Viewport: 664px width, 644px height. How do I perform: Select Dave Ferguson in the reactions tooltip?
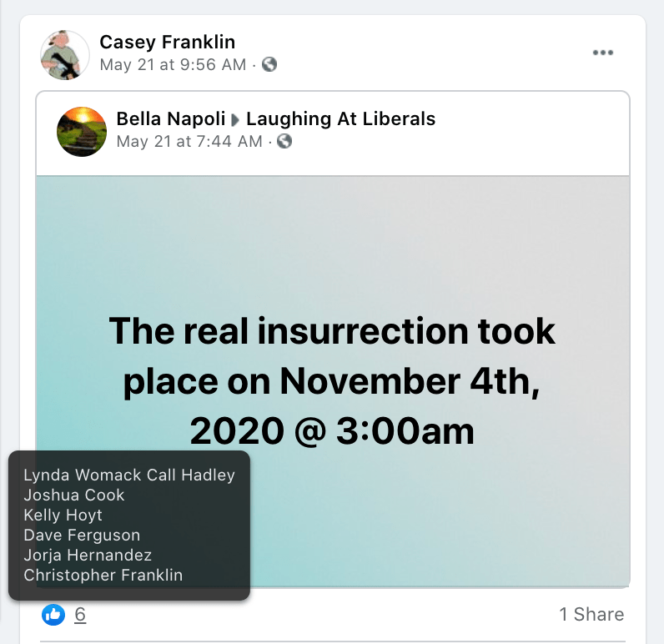pyautogui.click(x=82, y=535)
